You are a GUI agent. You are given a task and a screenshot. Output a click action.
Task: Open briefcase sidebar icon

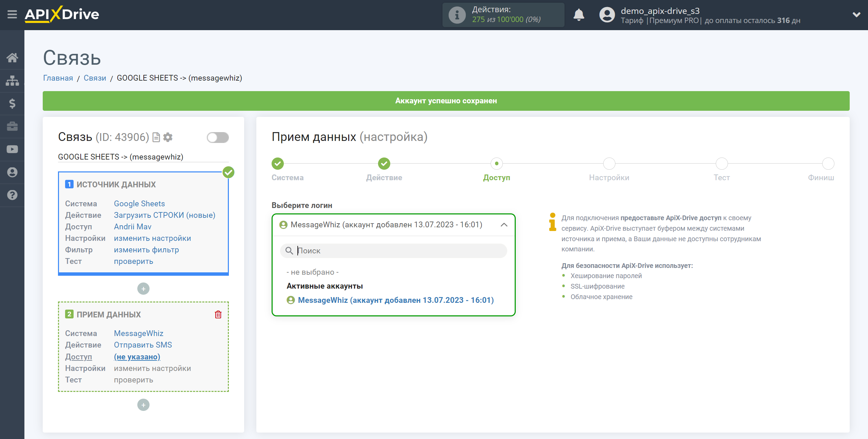click(x=12, y=126)
